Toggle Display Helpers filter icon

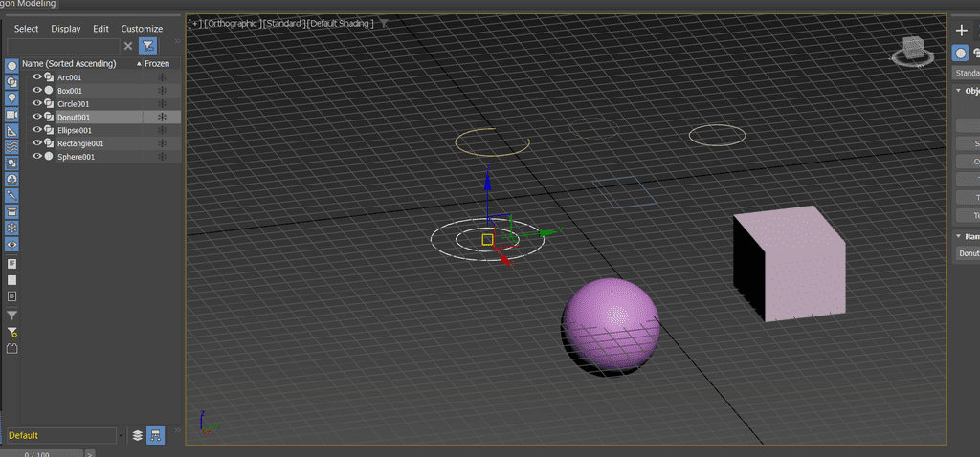[11, 131]
